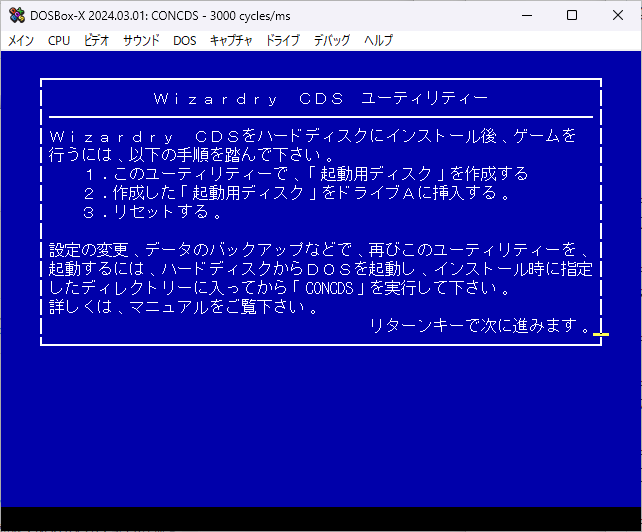Viewport: 642px width, 532px height.
Task: Click the yellow text cursor
Action: click(601, 335)
